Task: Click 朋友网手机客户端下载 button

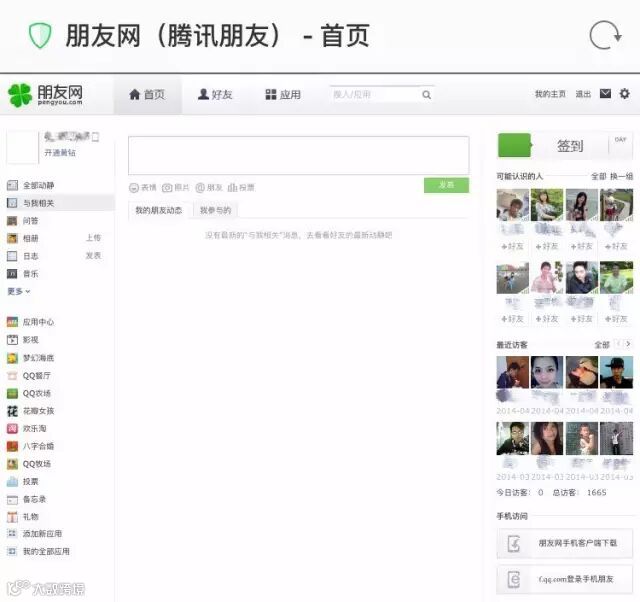Action: [565, 543]
